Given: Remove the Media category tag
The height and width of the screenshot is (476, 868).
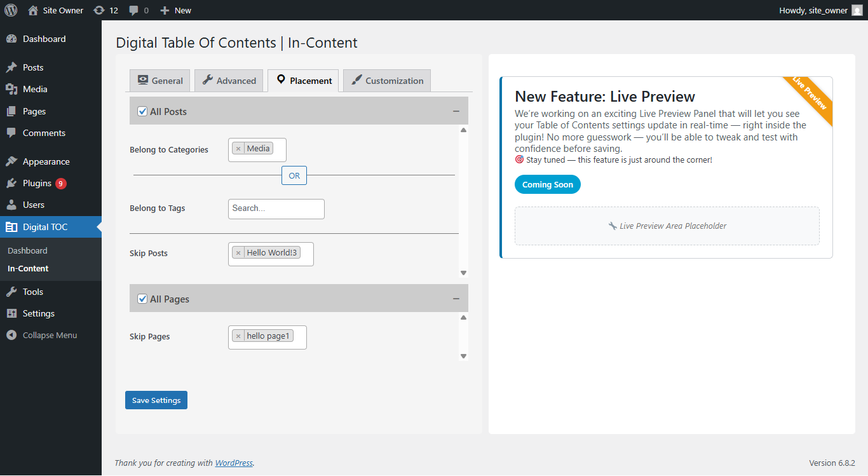Looking at the screenshot, I should click(x=238, y=149).
